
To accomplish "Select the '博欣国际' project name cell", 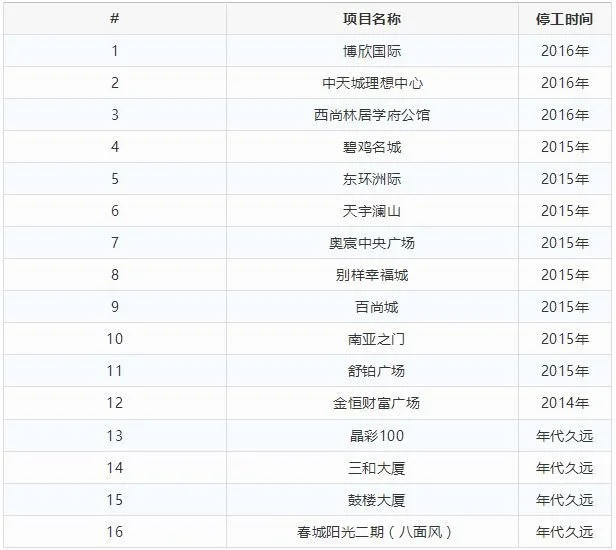I will 372,51.
